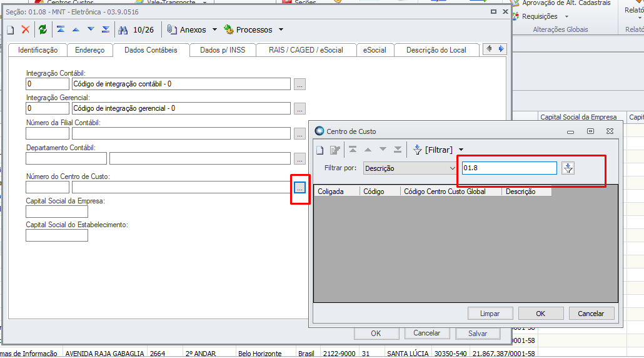Go to next record in Seção window
The width and height of the screenshot is (644, 358).
pyautogui.click(x=91, y=29)
